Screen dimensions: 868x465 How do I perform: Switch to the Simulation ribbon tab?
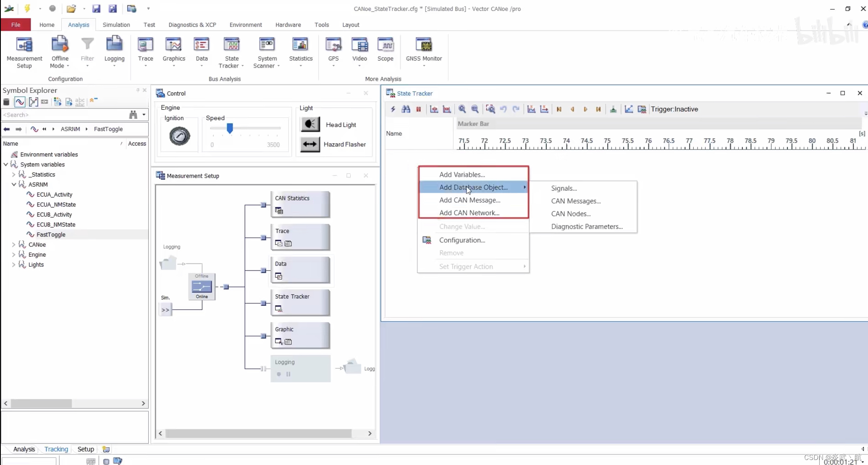click(x=116, y=25)
